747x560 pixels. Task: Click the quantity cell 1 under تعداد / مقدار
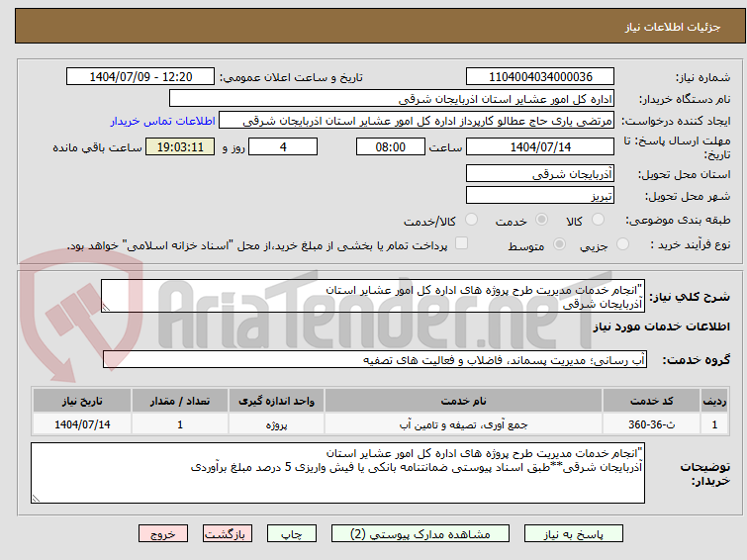[x=180, y=424]
